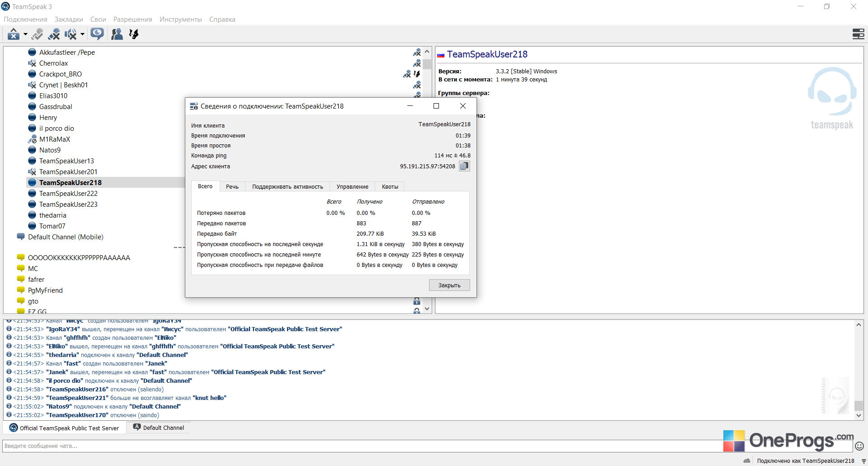868x466 pixels.
Task: Select user Akkufastleer /Pepe in channel tree
Action: pyautogui.click(x=67, y=52)
